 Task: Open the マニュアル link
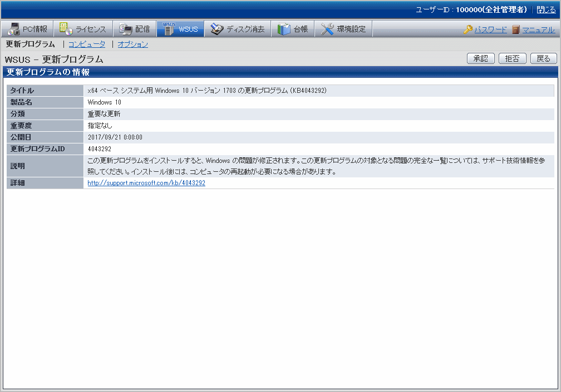click(x=538, y=29)
